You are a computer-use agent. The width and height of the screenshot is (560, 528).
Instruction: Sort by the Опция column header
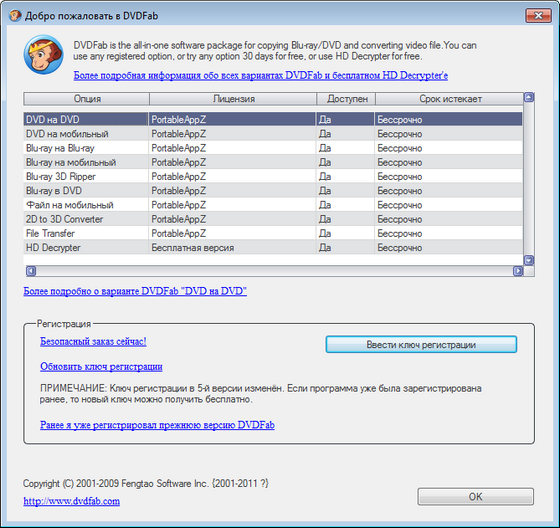[x=86, y=99]
